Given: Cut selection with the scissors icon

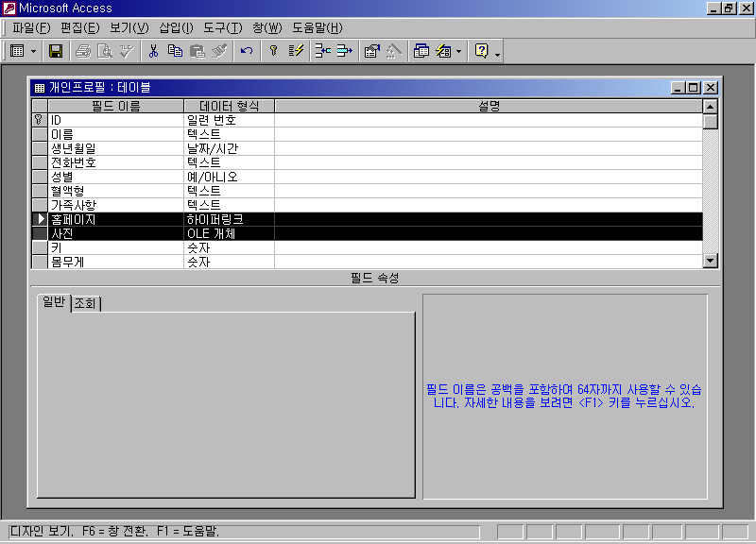Looking at the screenshot, I should pos(153,51).
